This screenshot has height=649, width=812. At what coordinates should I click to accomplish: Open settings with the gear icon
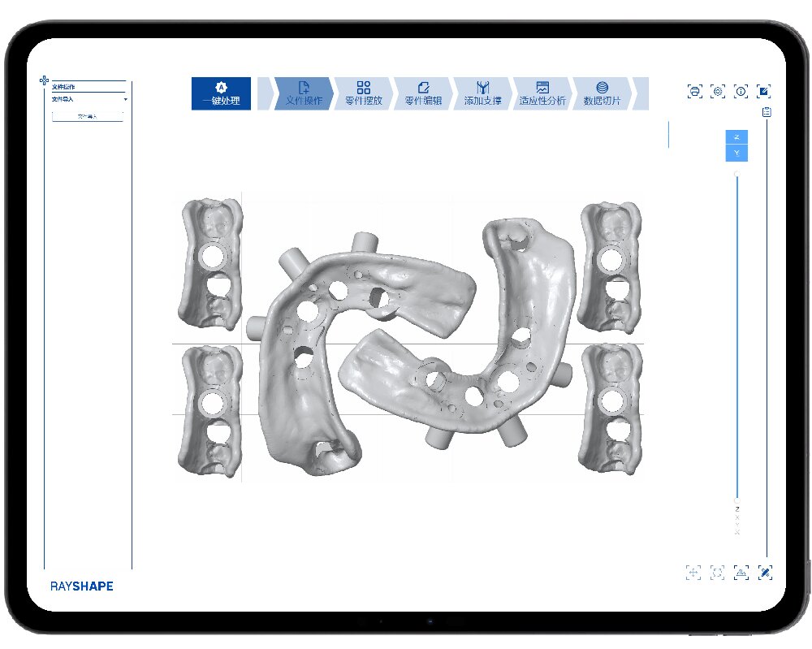[x=718, y=92]
